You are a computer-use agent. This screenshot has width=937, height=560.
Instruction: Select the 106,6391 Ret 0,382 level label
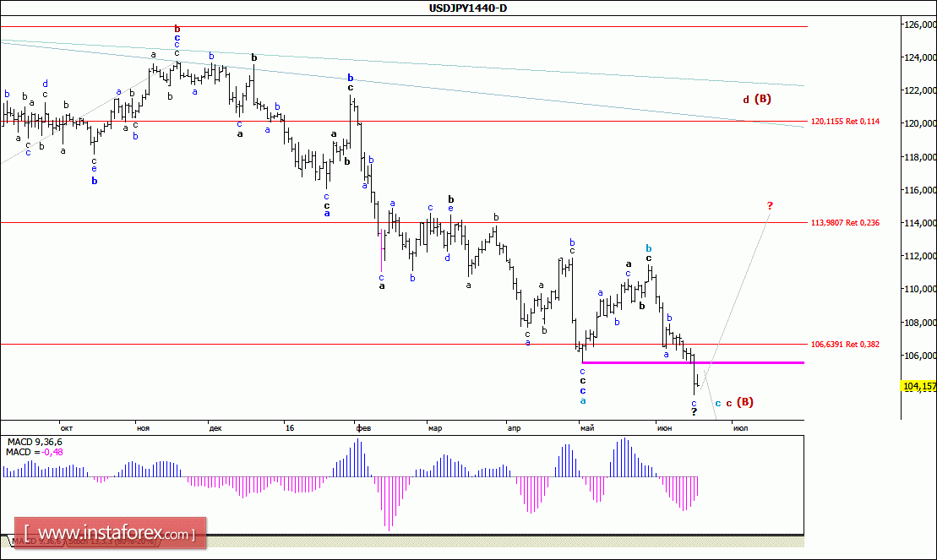click(845, 345)
